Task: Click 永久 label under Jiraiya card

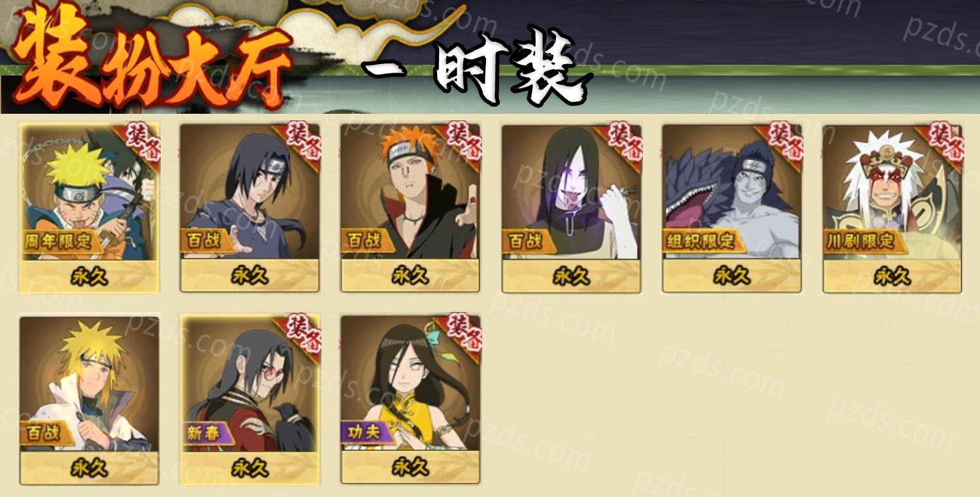Action: point(892,276)
